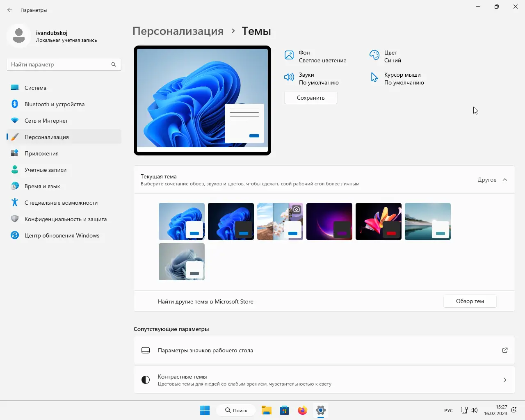Open the Курсор мыши pointer icon setting

[374, 77]
